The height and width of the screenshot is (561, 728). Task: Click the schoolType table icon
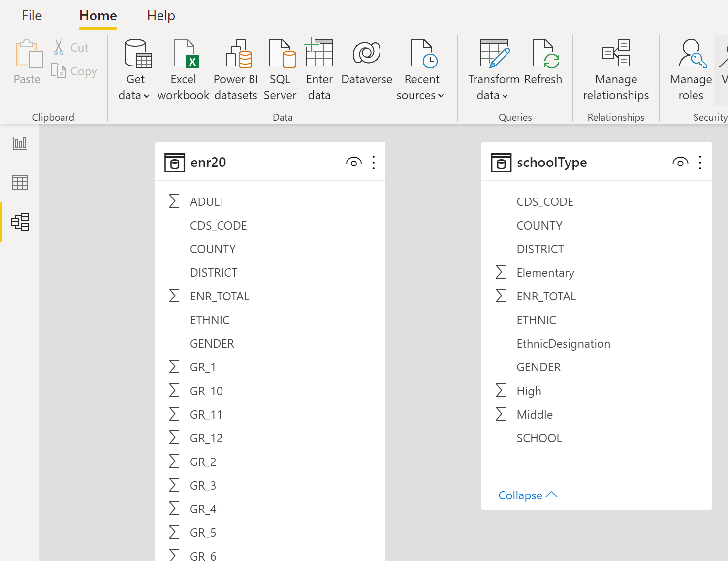click(x=501, y=163)
